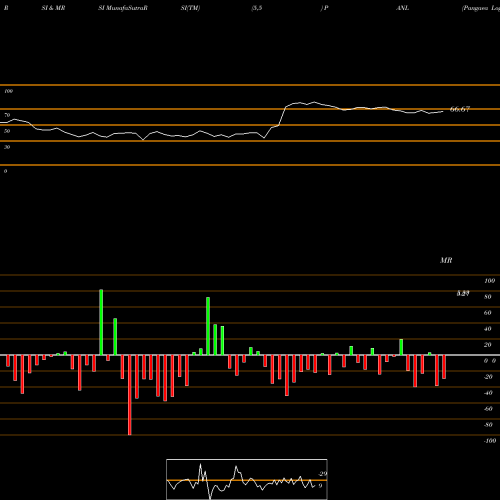Image resolution: width=500 pixels, height=500 pixels.
Task: Click the '-40' MR axis label
Action: 488,393
